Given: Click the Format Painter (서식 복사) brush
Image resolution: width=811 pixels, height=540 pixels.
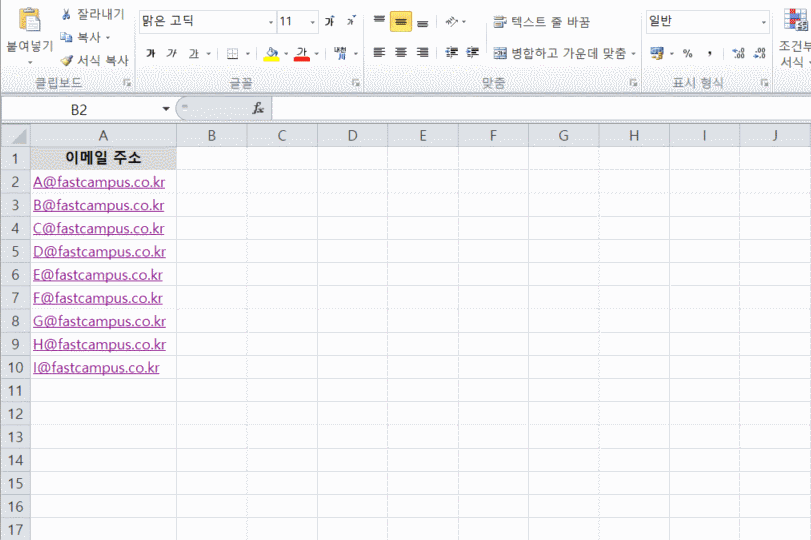Looking at the screenshot, I should [67, 61].
